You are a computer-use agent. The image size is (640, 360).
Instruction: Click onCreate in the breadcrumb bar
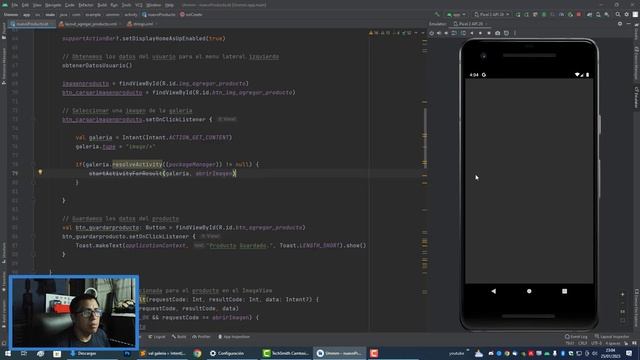[191, 14]
